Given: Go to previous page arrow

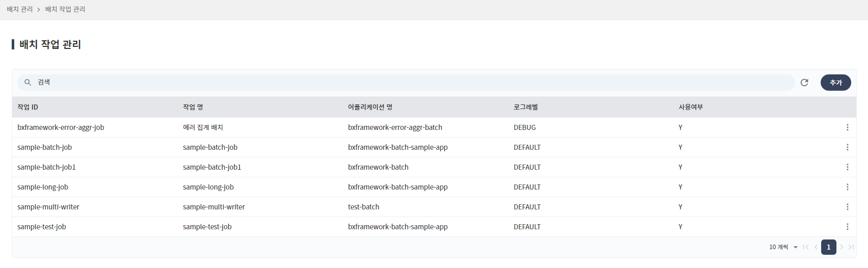Looking at the screenshot, I should pyautogui.click(x=816, y=247).
